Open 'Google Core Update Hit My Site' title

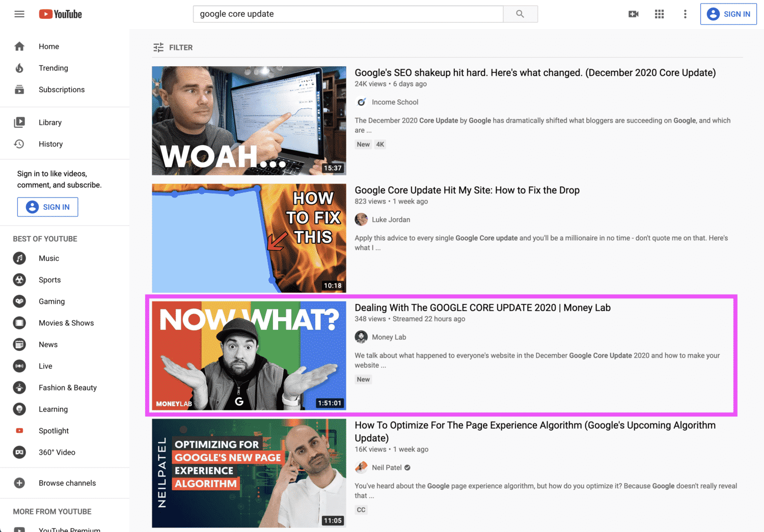(467, 190)
